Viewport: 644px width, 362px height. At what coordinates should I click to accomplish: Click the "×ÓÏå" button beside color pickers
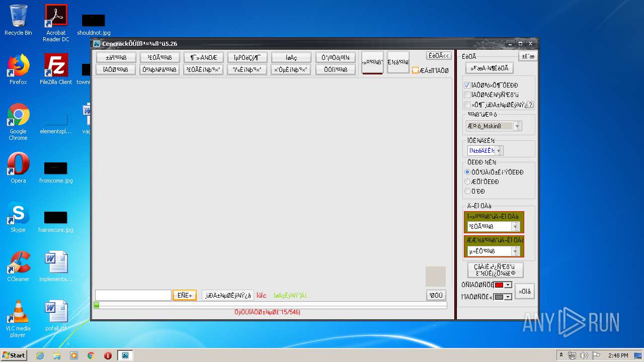[524, 291]
